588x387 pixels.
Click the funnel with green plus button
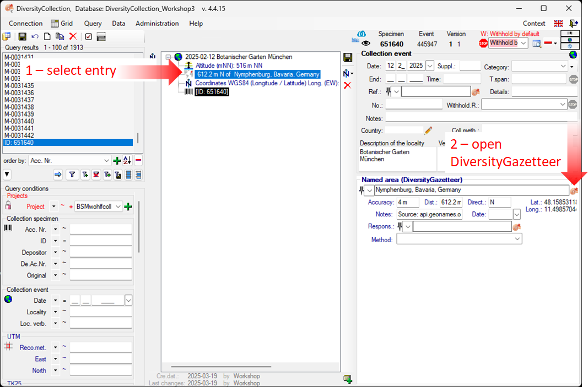point(85,175)
